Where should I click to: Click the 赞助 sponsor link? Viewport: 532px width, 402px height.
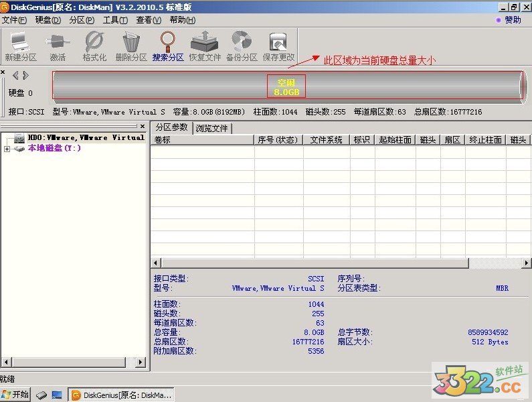point(513,20)
